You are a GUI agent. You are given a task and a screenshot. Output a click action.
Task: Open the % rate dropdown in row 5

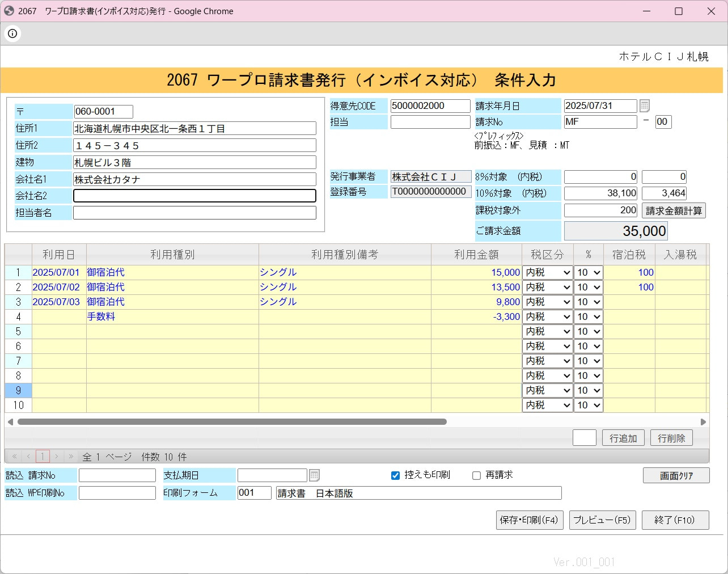tap(589, 331)
